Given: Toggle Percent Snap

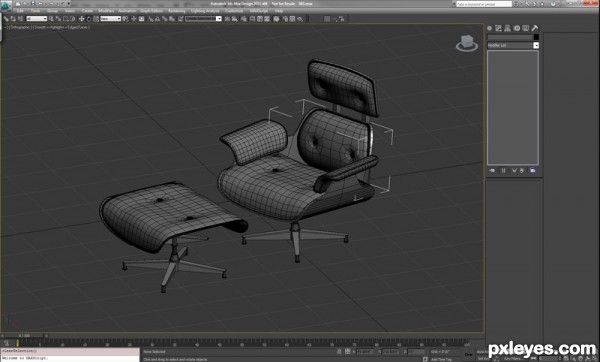Looking at the screenshot, I should [x=164, y=18].
